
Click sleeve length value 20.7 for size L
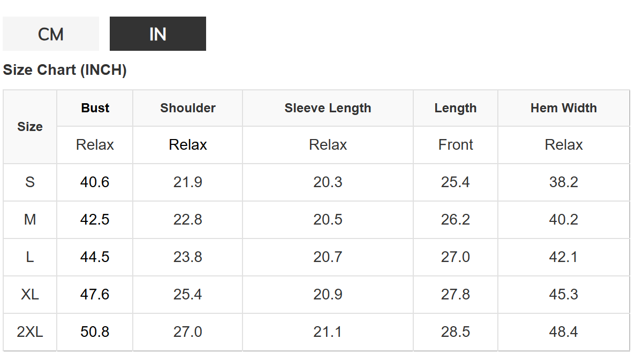pos(328,257)
